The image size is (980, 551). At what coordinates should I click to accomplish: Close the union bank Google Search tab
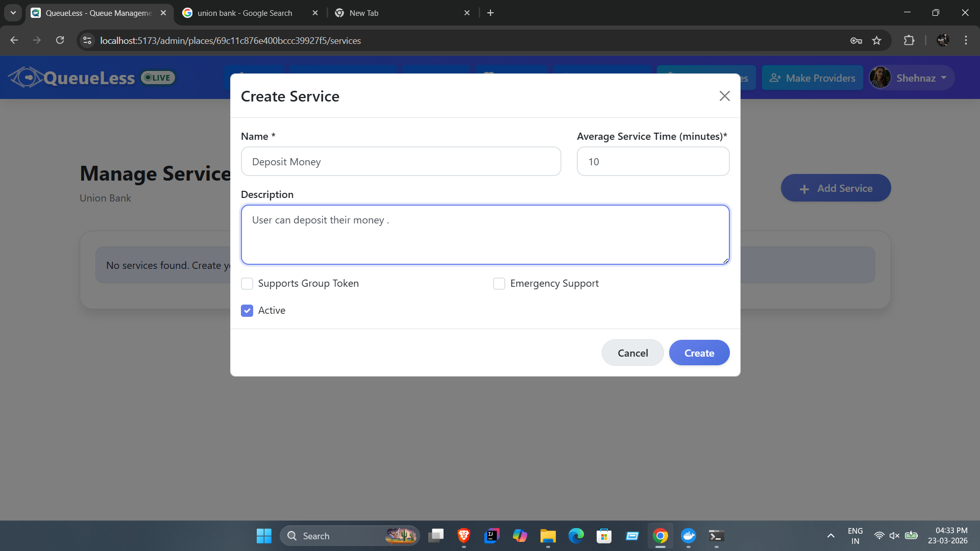(x=315, y=13)
